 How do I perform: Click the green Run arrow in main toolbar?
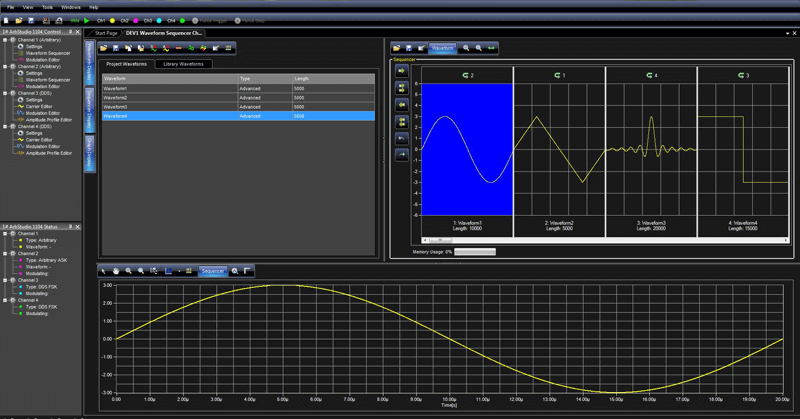click(87, 20)
